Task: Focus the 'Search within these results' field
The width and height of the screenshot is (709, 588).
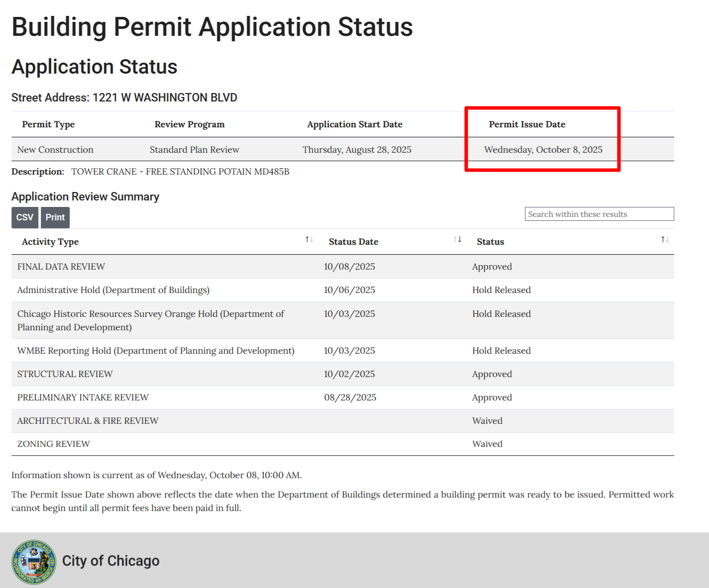Action: pos(599,214)
